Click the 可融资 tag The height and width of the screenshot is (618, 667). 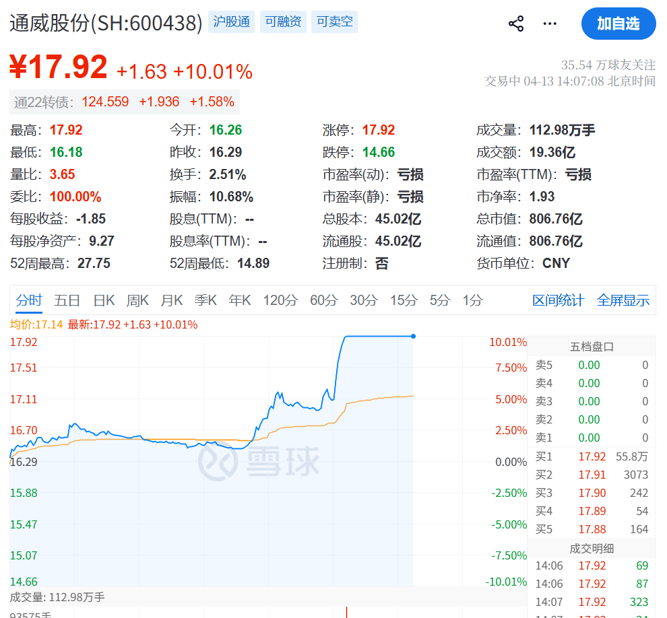coord(284,22)
